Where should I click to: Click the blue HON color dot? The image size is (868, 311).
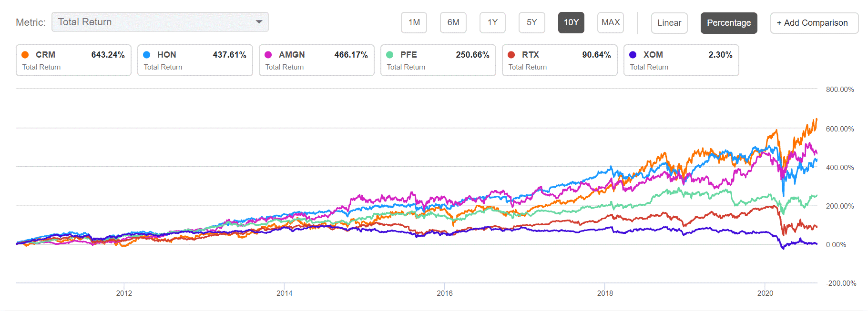pos(147,55)
